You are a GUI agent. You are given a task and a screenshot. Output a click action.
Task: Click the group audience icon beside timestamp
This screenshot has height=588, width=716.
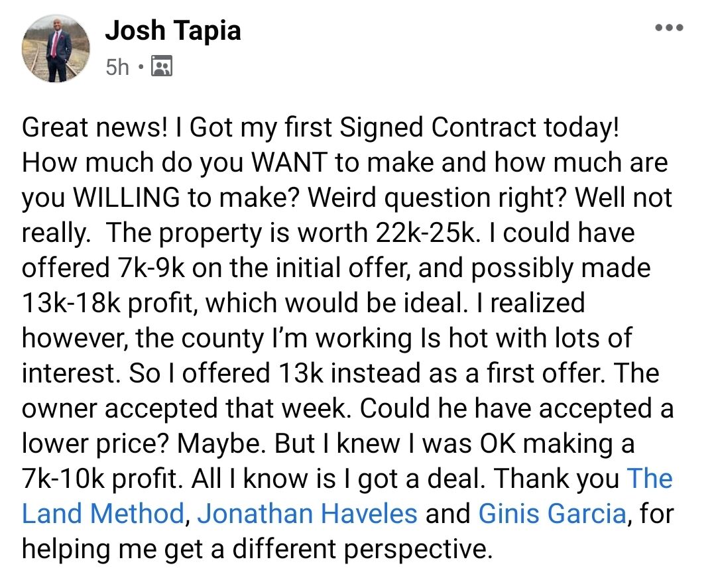(161, 67)
